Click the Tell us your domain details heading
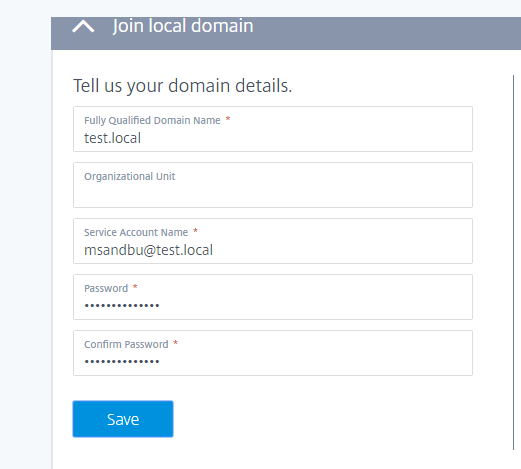521x469 pixels. pyautogui.click(x=182, y=86)
